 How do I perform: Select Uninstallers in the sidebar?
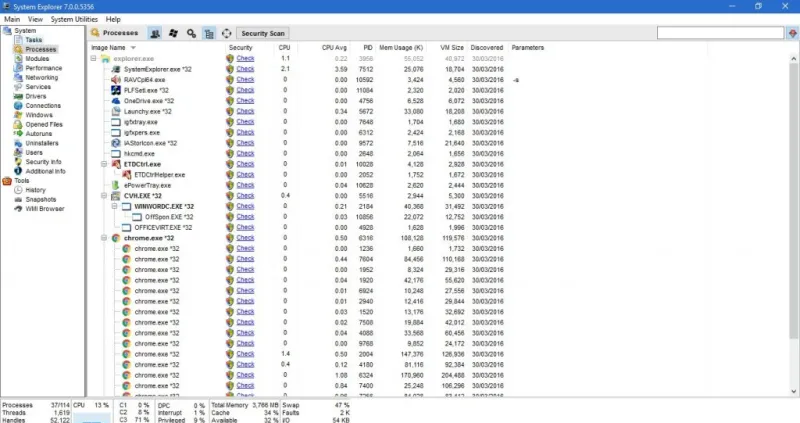coord(42,143)
